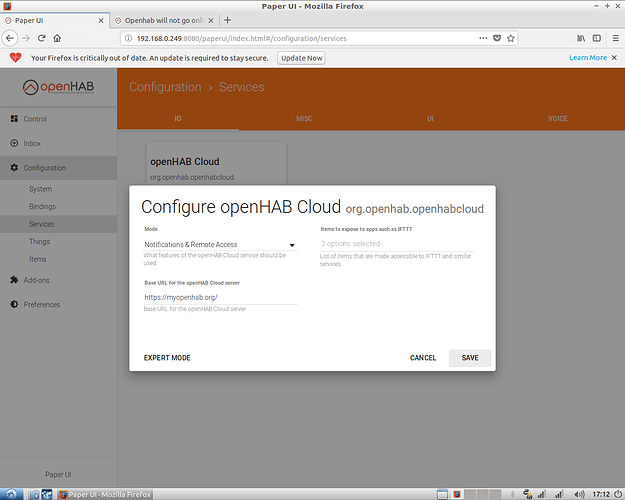Click the Base URL input field
The height and width of the screenshot is (500, 625).
220,297
